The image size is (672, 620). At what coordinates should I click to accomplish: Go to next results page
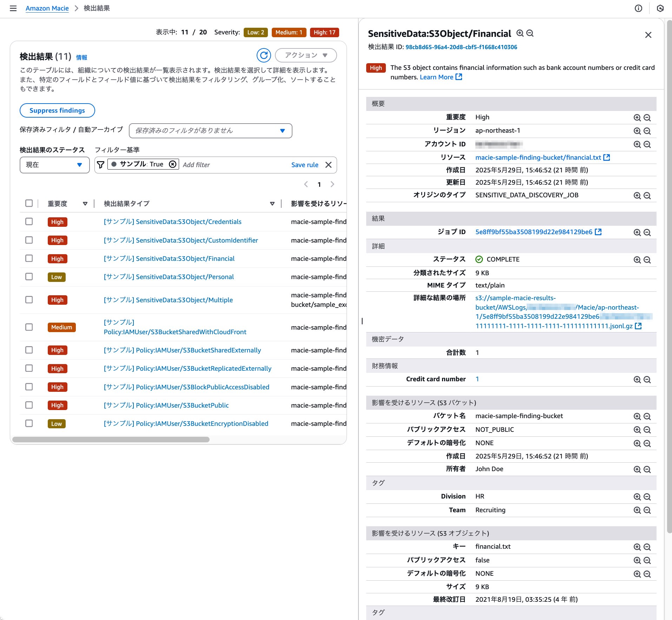click(332, 184)
